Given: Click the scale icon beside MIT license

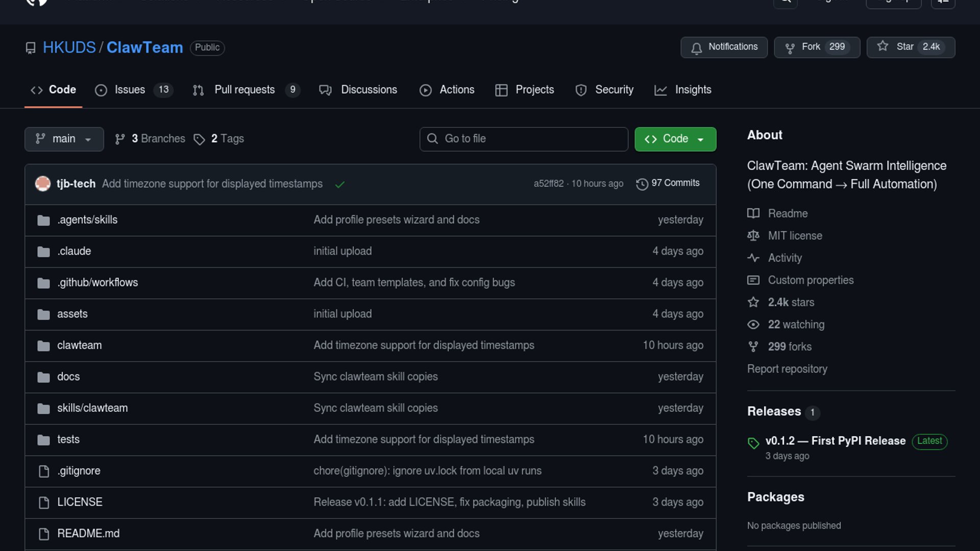Looking at the screenshot, I should click(x=753, y=236).
